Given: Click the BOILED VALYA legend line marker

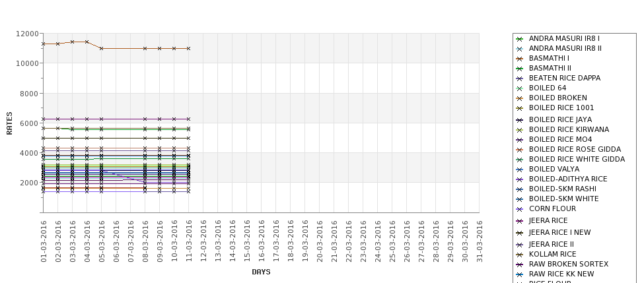Looking at the screenshot, I should (520, 170).
